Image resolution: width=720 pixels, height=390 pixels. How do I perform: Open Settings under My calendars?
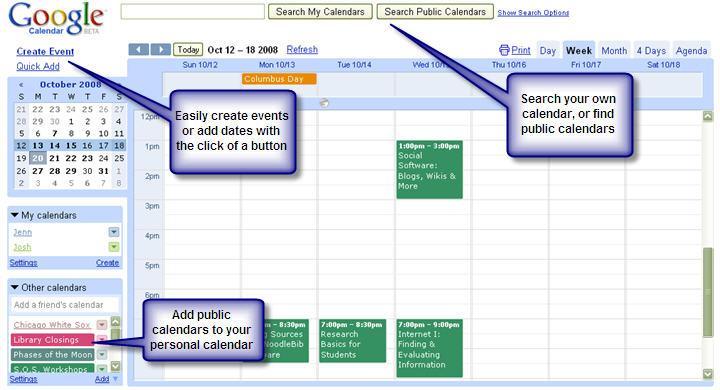(23, 263)
